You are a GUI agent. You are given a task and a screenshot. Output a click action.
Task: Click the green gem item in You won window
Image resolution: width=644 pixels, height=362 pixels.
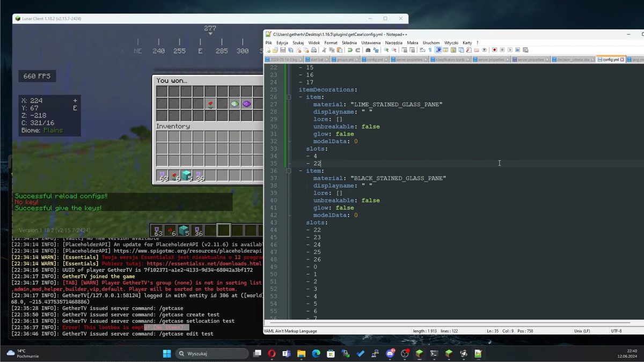[235, 104]
